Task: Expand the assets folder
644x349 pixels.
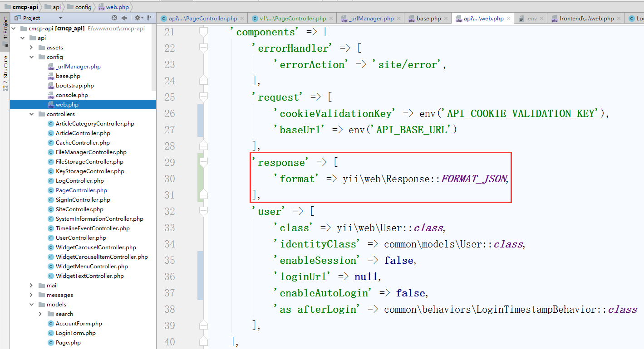Action: 31,48
